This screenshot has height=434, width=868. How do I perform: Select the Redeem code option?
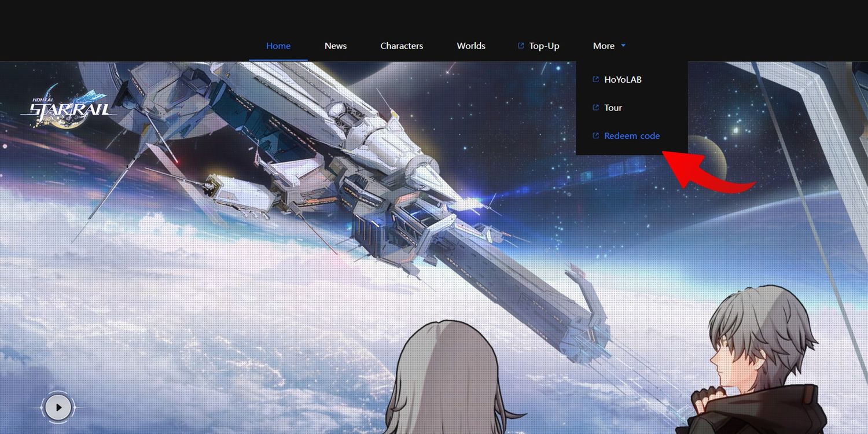[632, 136]
